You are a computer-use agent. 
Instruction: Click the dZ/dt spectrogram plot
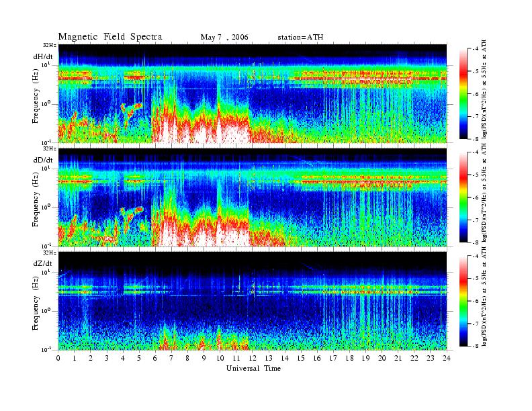(253, 300)
